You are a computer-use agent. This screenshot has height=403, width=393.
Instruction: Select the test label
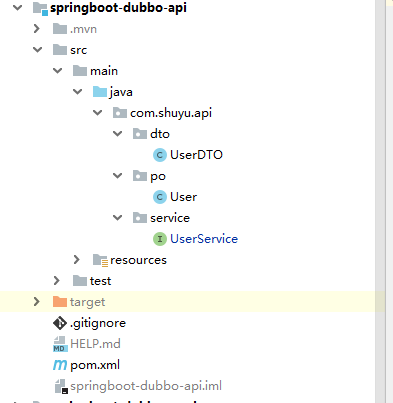pos(100,281)
